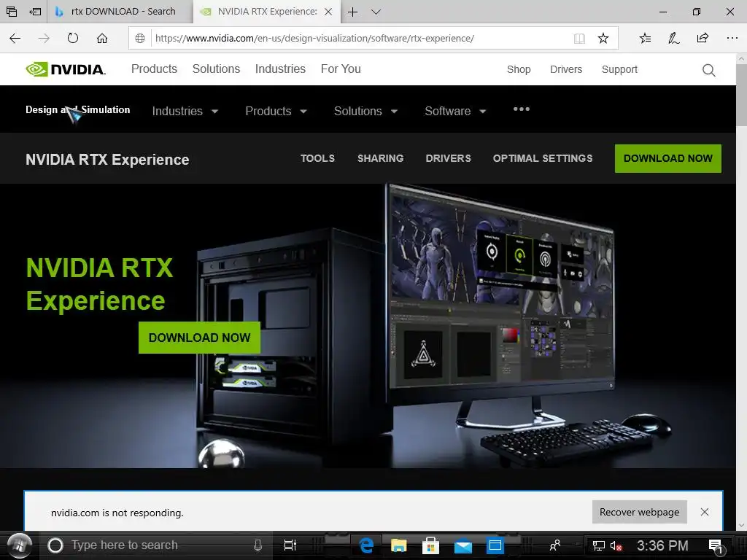
Task: Click the Type here to search box
Action: pos(158,545)
